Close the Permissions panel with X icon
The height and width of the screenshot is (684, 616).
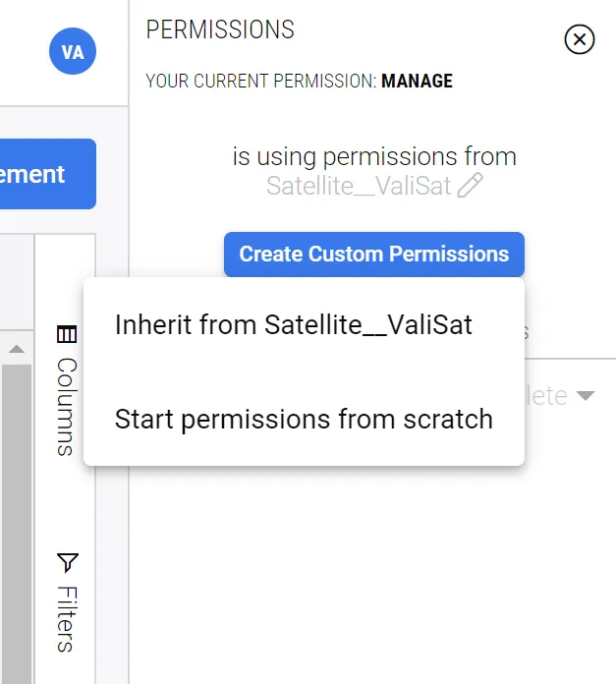pos(579,39)
